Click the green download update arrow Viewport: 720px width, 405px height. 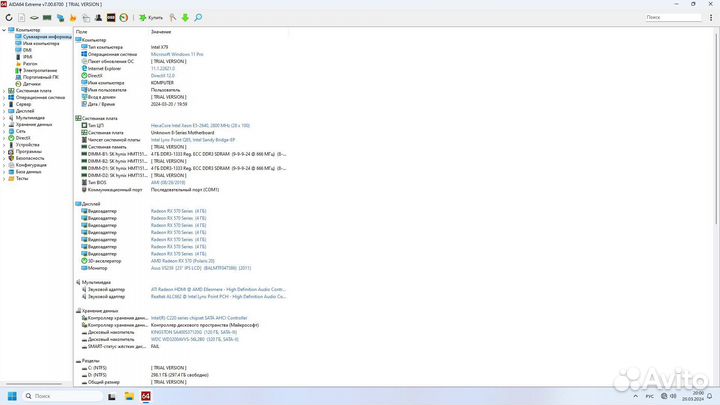pyautogui.click(x=185, y=17)
